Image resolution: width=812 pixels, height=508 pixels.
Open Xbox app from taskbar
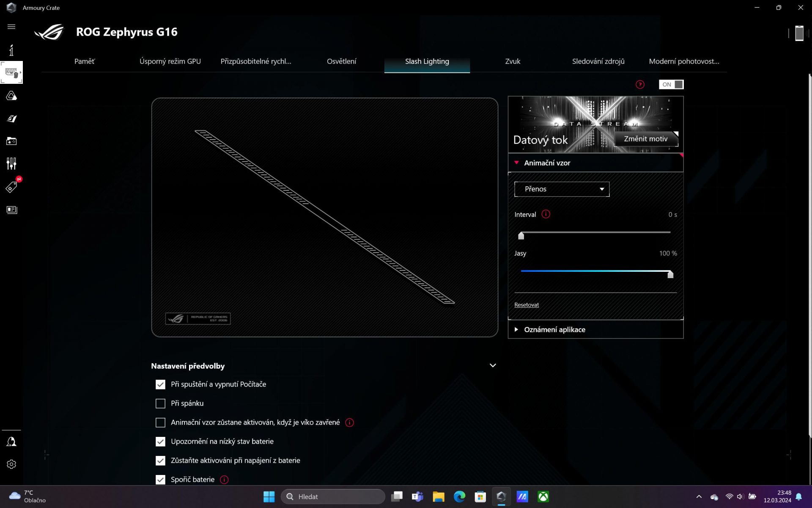543,497
